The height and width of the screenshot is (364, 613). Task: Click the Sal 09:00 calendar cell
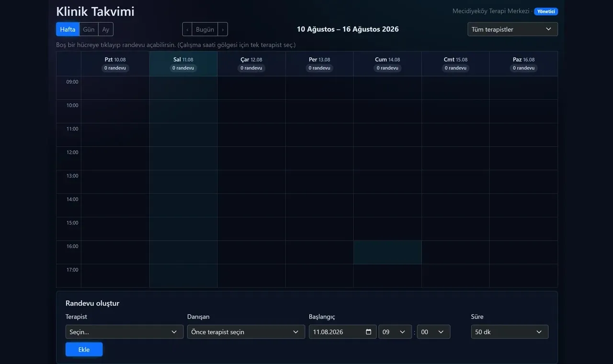click(183, 88)
